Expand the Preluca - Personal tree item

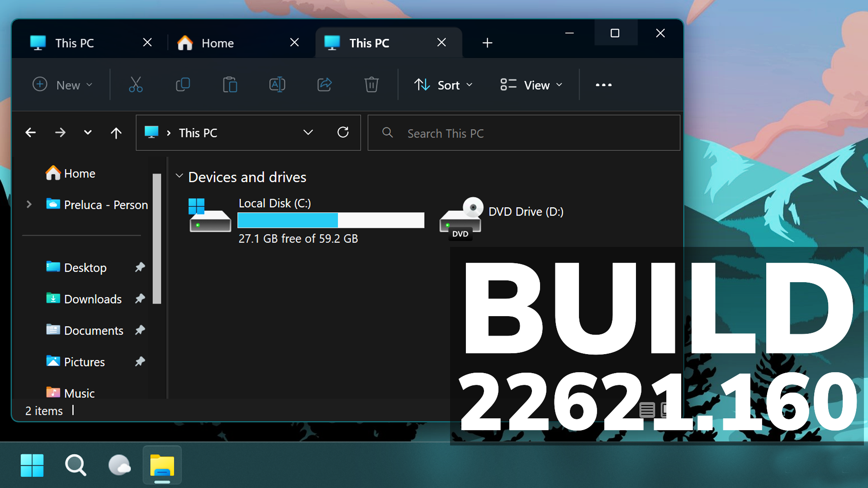click(29, 204)
